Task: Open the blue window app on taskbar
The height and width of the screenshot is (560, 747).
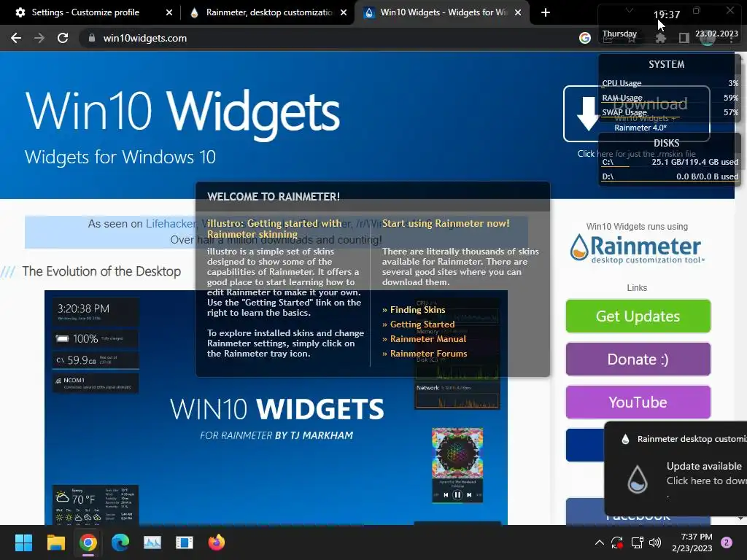Action: click(185, 542)
